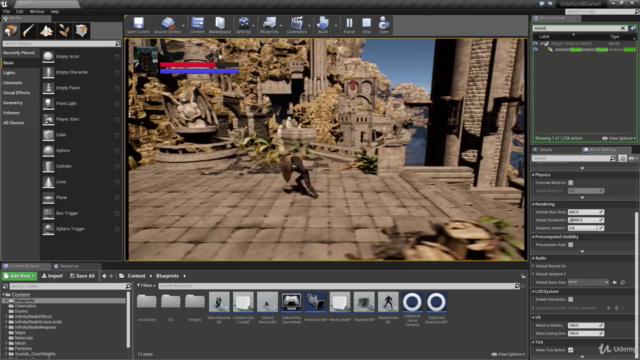This screenshot has width=640, height=360.
Task: Eject from the player controller
Action: tap(384, 25)
